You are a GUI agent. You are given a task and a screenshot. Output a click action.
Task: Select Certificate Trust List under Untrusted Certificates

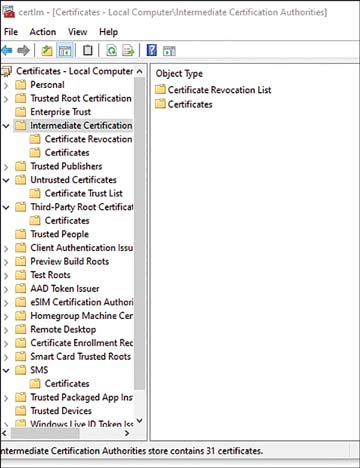click(84, 193)
